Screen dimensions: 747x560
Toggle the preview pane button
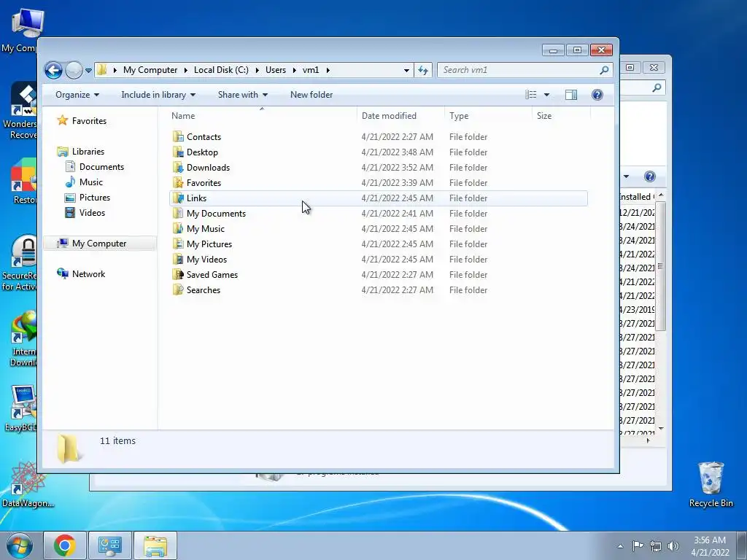571,95
